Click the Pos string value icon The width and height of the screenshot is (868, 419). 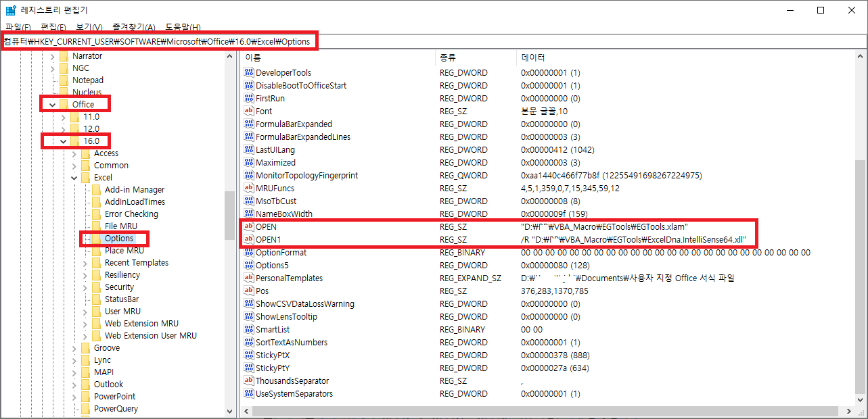coord(248,291)
